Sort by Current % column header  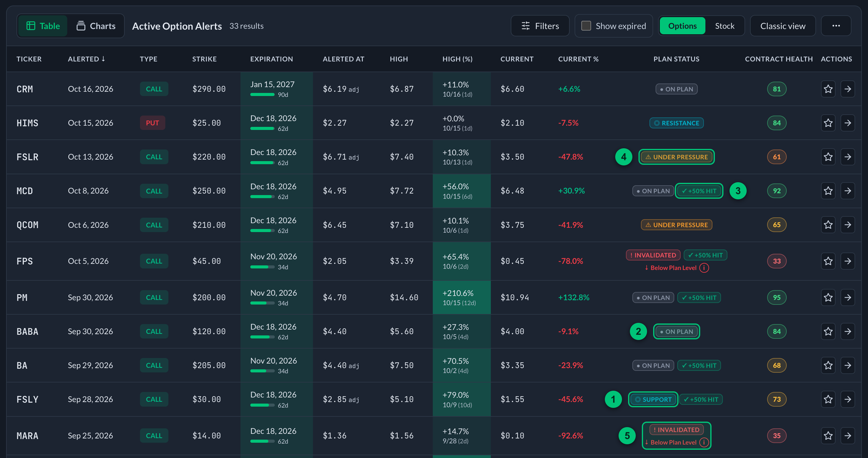(x=578, y=59)
